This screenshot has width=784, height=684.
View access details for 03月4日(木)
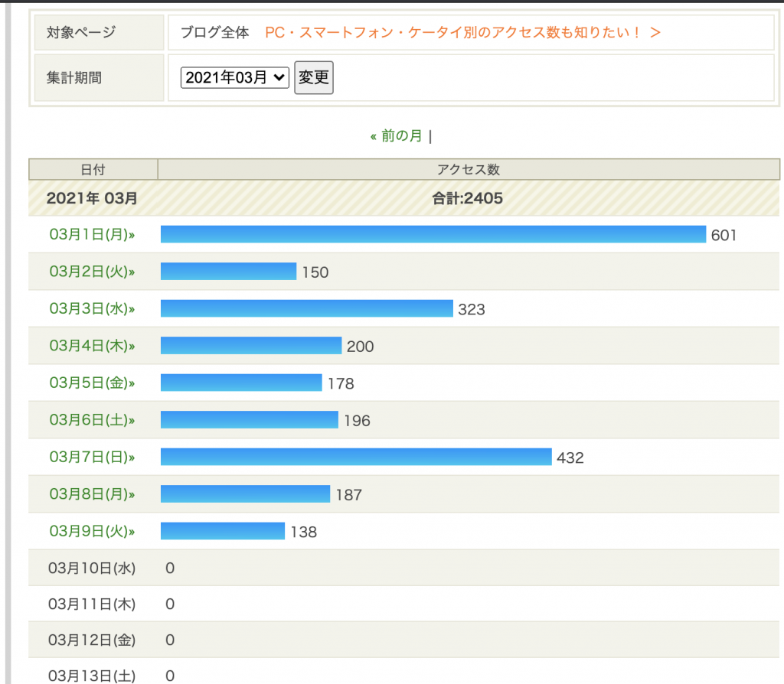pyautogui.click(x=92, y=346)
